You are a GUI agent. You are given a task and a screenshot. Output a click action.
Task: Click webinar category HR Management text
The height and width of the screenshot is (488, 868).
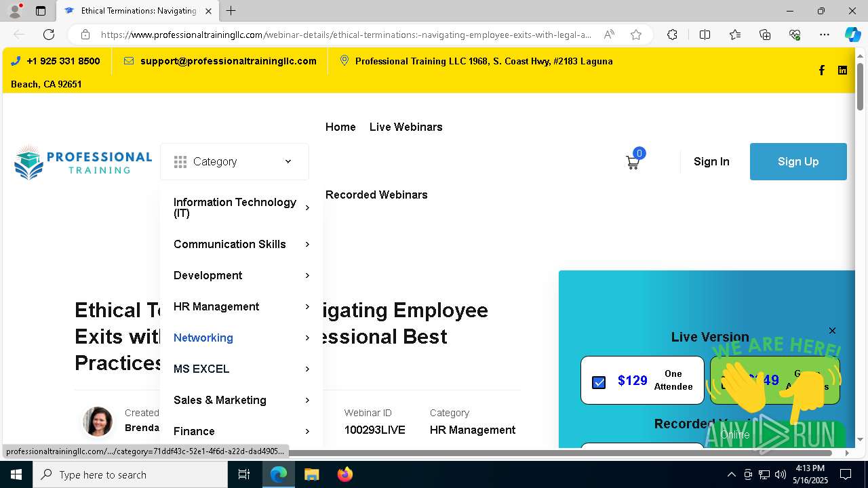click(x=473, y=430)
